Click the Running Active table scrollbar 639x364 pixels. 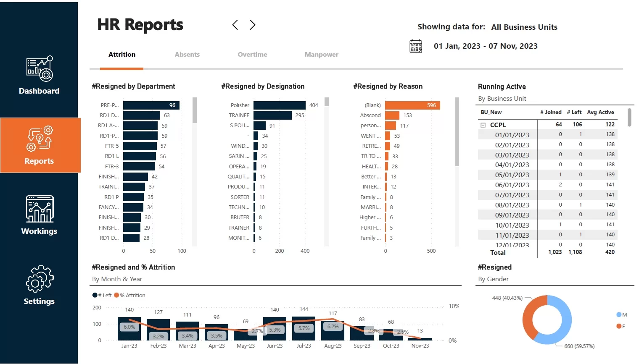click(x=629, y=118)
